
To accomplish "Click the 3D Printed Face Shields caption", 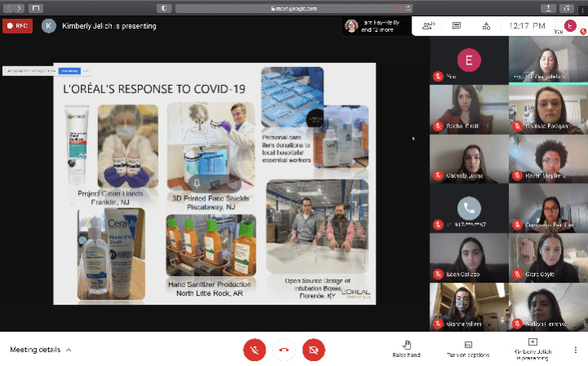I will tap(211, 203).
